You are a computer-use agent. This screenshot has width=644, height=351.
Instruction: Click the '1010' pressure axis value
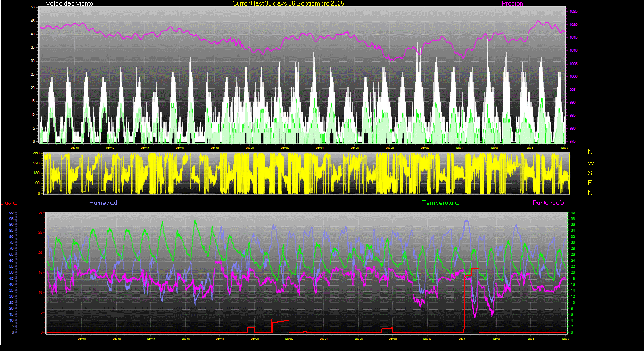coord(573,50)
